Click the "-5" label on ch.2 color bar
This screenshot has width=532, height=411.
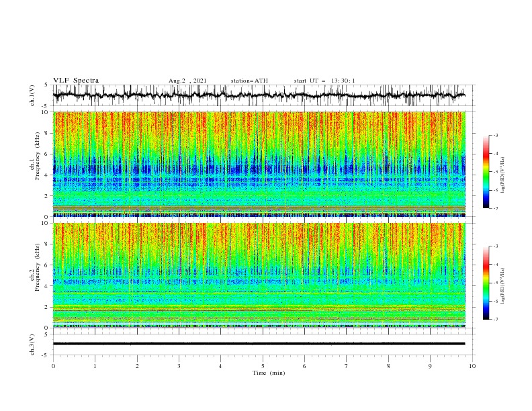click(x=496, y=283)
